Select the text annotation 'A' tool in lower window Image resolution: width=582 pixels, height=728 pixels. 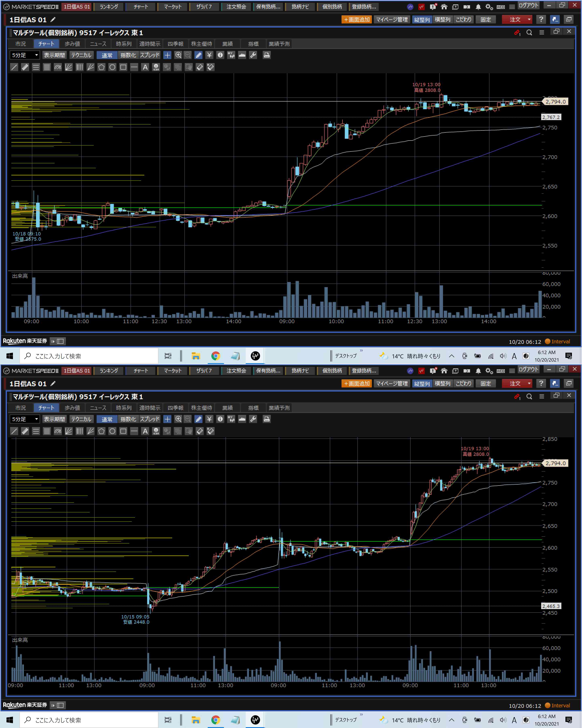point(145,431)
